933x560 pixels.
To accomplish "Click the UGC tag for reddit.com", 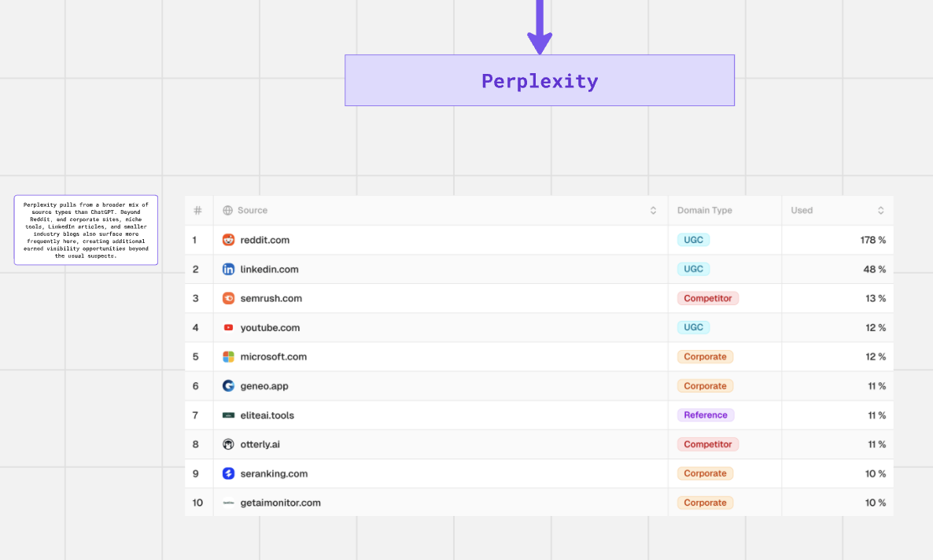I will [693, 240].
